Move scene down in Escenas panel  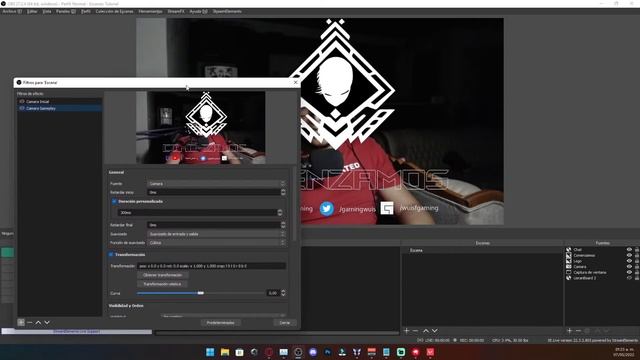(435, 331)
